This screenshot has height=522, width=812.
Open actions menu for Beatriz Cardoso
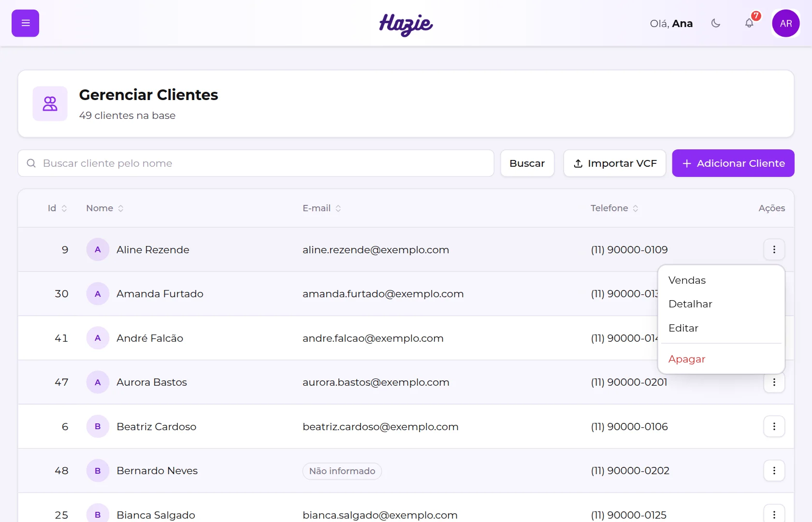pos(774,426)
